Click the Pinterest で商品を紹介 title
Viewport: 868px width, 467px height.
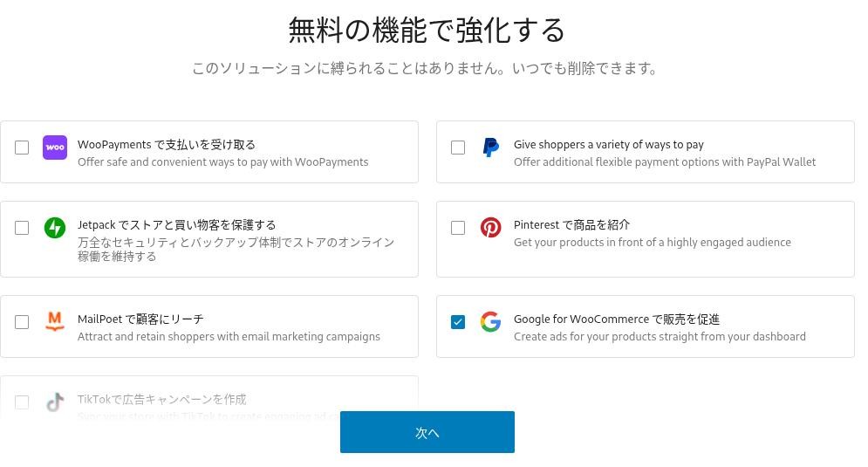tap(571, 225)
